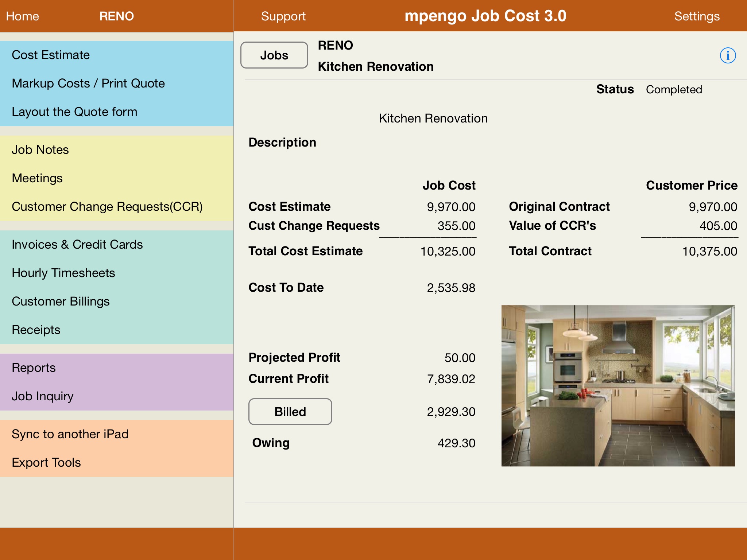Click the Jobs navigation button
The width and height of the screenshot is (747, 560).
(275, 55)
